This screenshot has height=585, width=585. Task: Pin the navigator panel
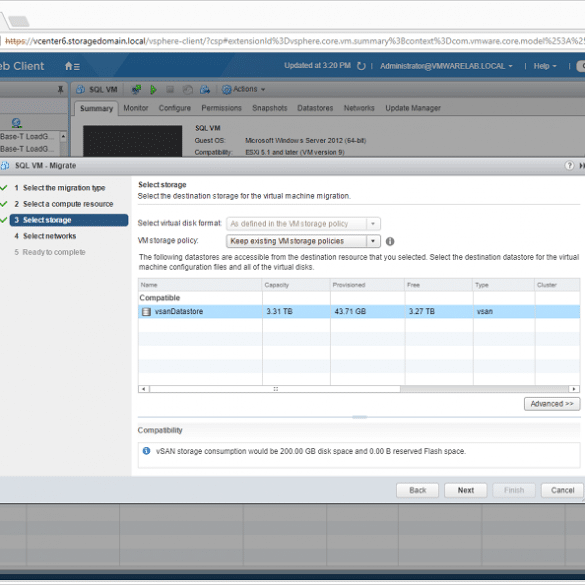click(60, 90)
